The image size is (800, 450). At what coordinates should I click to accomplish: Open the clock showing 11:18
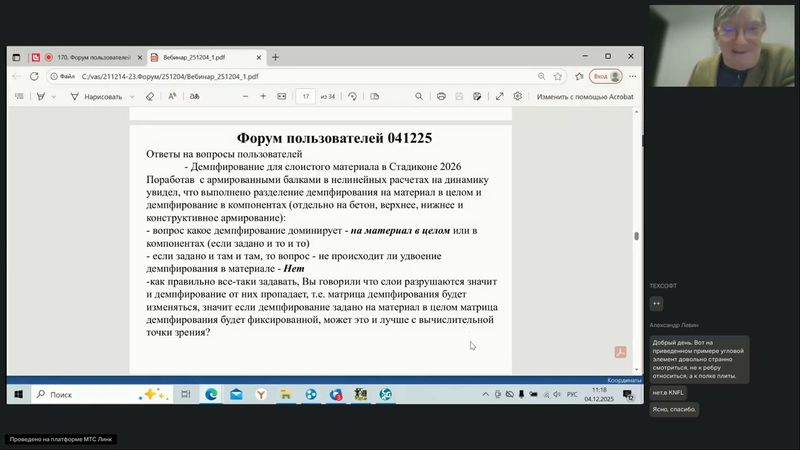[599, 394]
